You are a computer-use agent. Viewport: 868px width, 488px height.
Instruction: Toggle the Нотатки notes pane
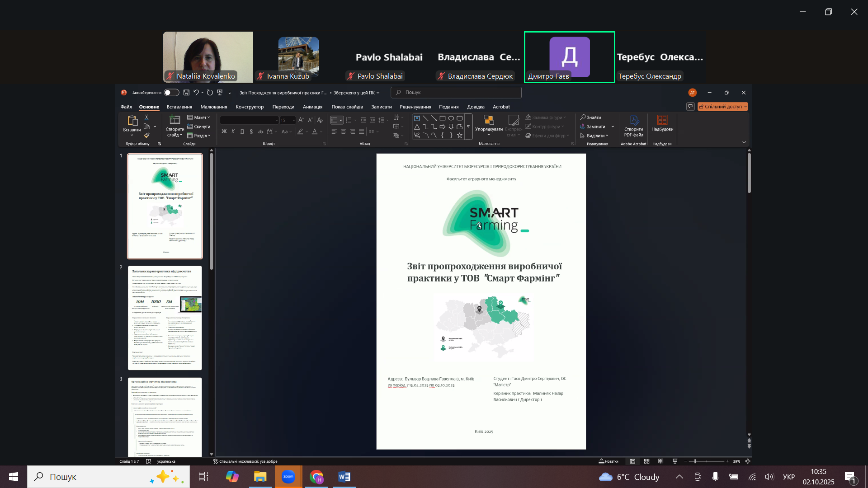pyautogui.click(x=609, y=461)
